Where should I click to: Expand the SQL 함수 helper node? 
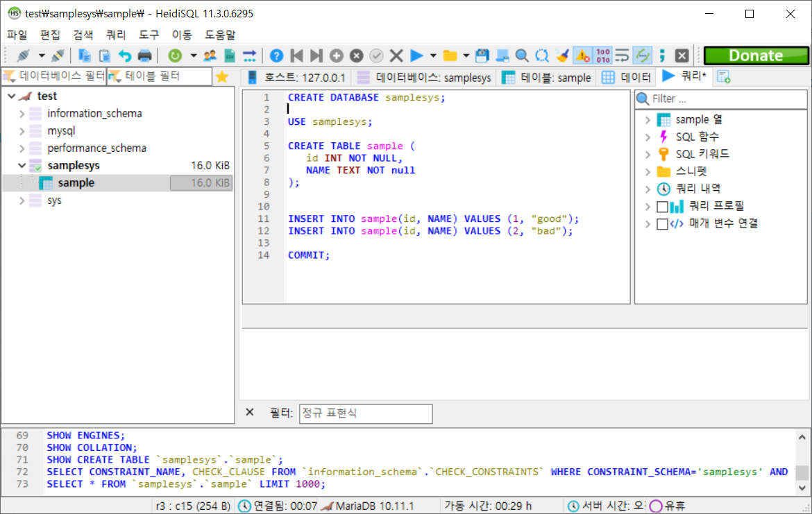[648, 137]
